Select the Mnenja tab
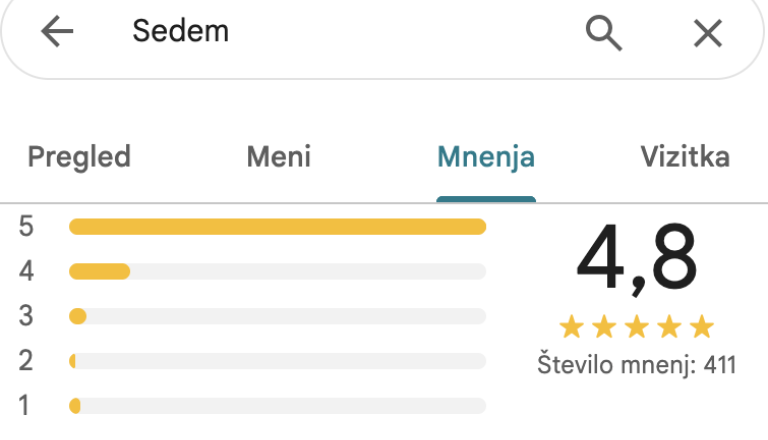 [x=486, y=157]
